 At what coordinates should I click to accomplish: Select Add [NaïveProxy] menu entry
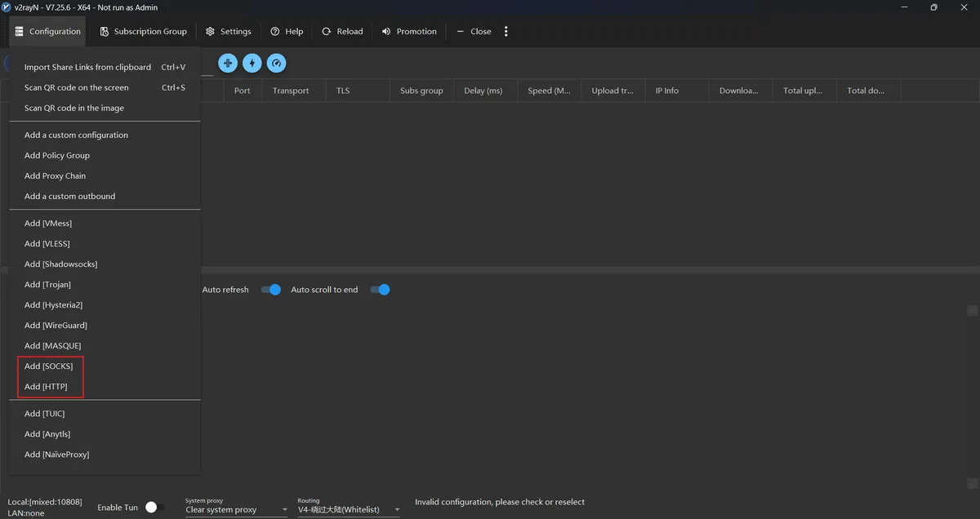pos(105,455)
